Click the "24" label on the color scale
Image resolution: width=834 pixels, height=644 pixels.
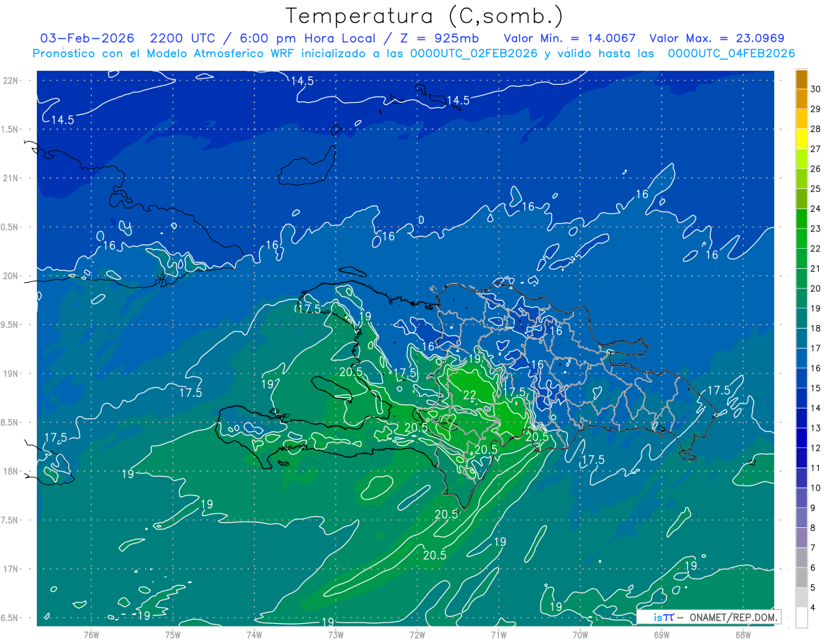point(816,208)
